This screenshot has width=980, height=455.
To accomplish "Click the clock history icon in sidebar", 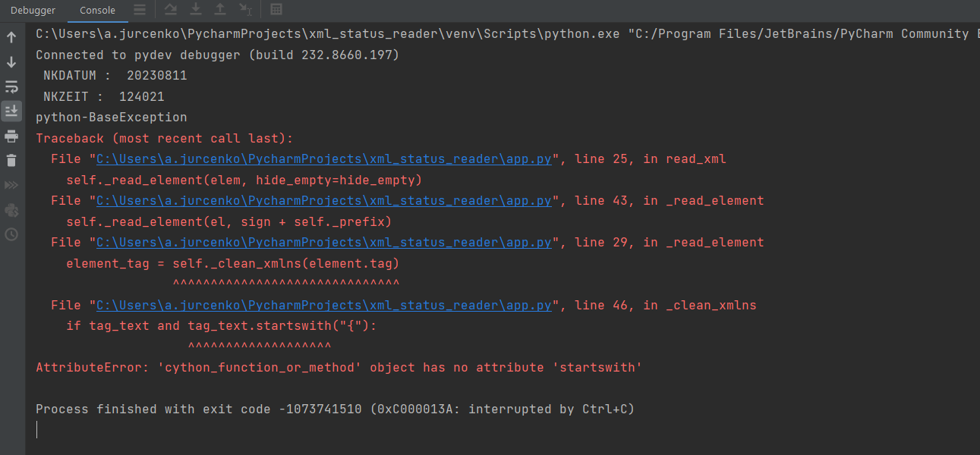I will point(11,234).
